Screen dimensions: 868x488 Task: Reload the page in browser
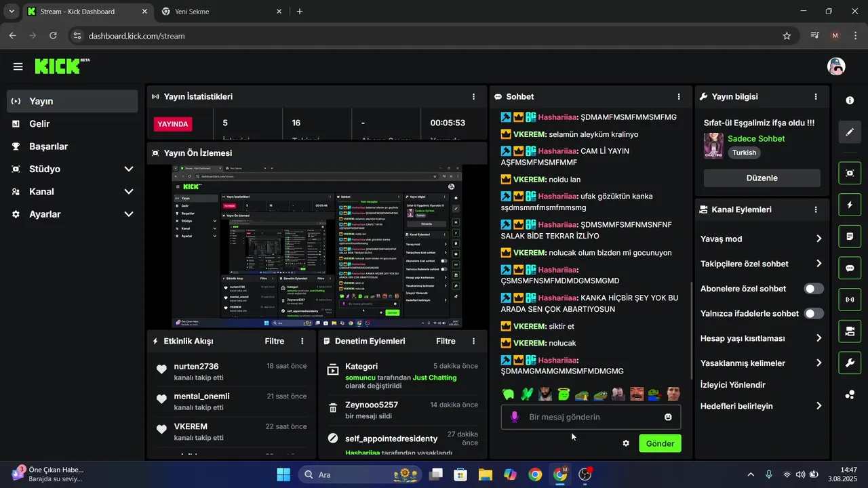point(54,36)
